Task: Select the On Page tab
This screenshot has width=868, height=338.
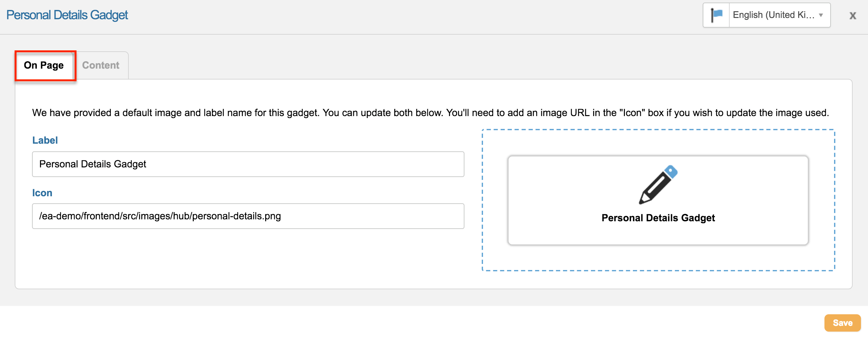Action: click(44, 65)
